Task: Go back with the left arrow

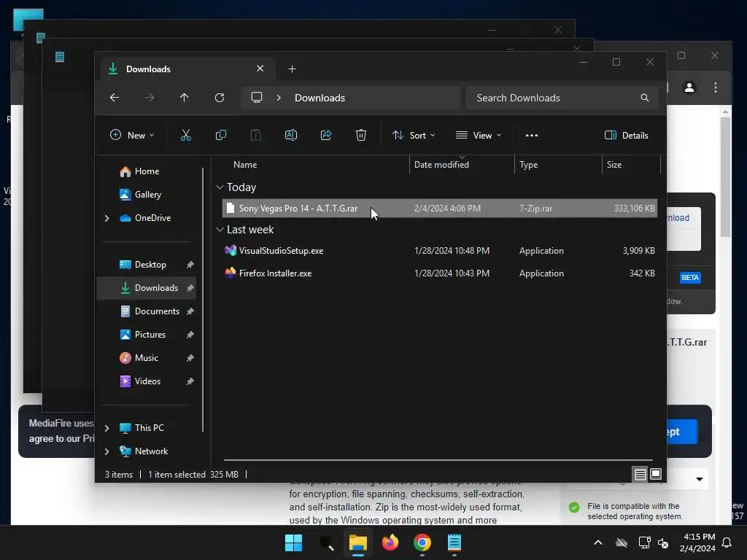Action: coord(115,98)
